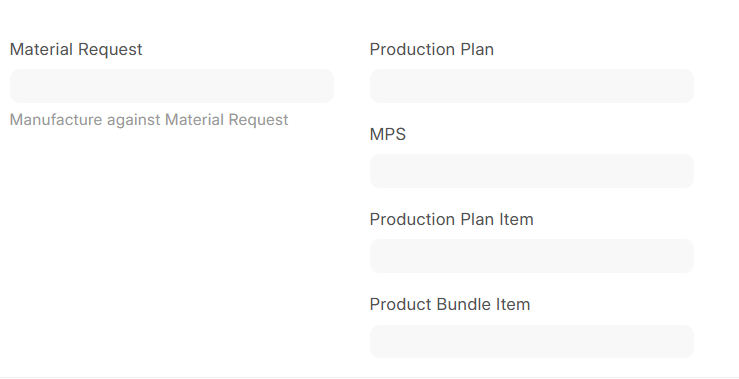739x379 pixels.
Task: Click the Production Plan Item field
Action: pos(532,256)
